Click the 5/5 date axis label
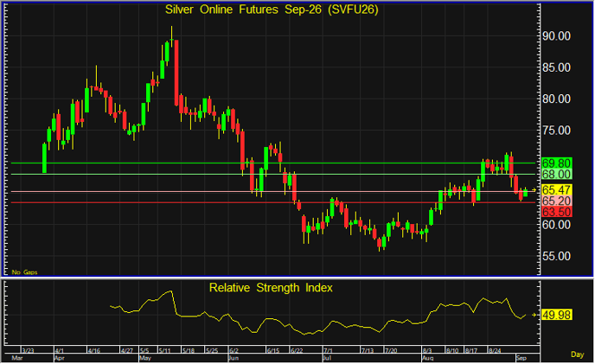595x364 pixels. [x=144, y=350]
